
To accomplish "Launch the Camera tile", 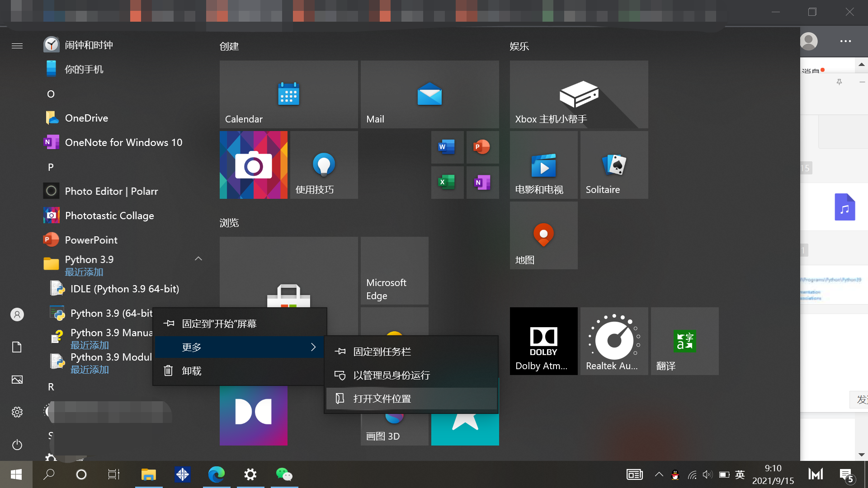I will (253, 165).
